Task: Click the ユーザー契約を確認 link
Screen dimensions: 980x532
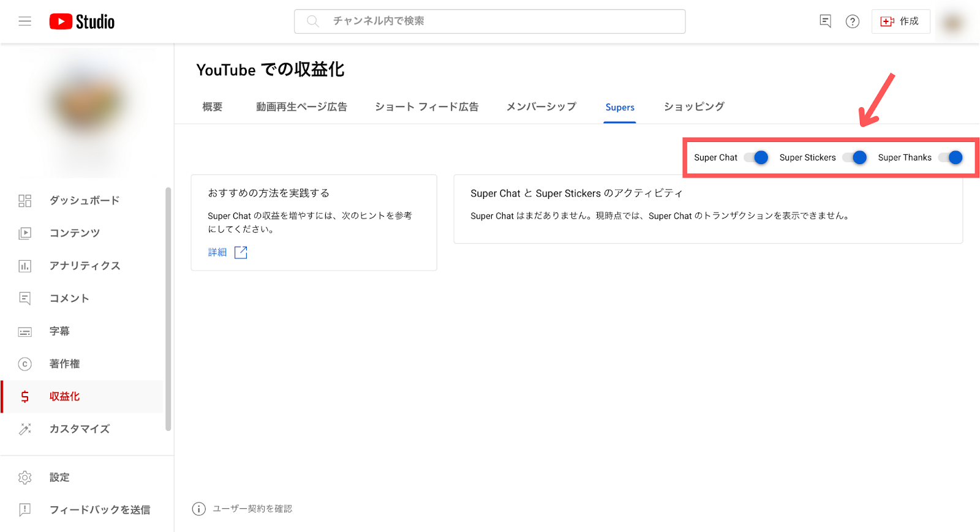Action: coord(252,509)
